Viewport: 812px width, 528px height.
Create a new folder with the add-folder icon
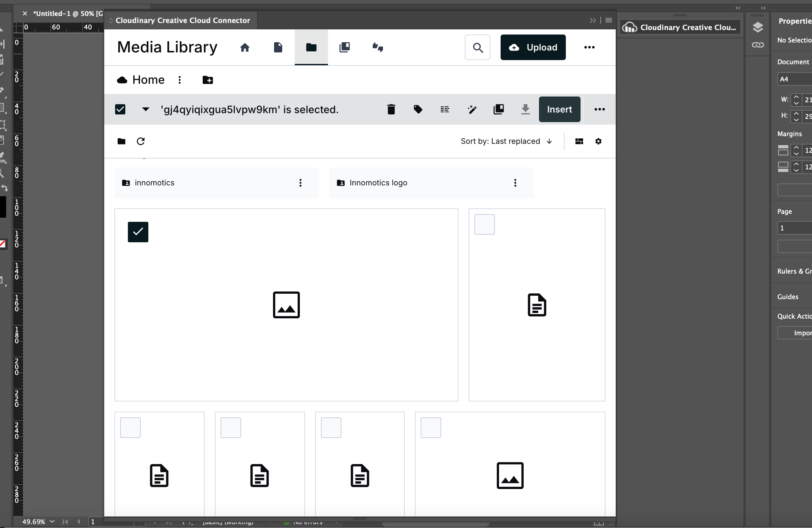(x=207, y=80)
